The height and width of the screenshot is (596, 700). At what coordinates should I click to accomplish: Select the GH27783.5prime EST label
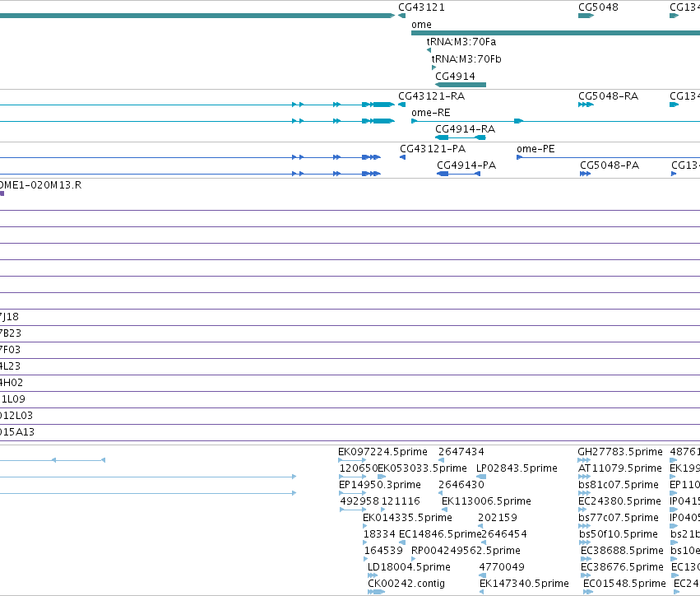pyautogui.click(x=620, y=452)
